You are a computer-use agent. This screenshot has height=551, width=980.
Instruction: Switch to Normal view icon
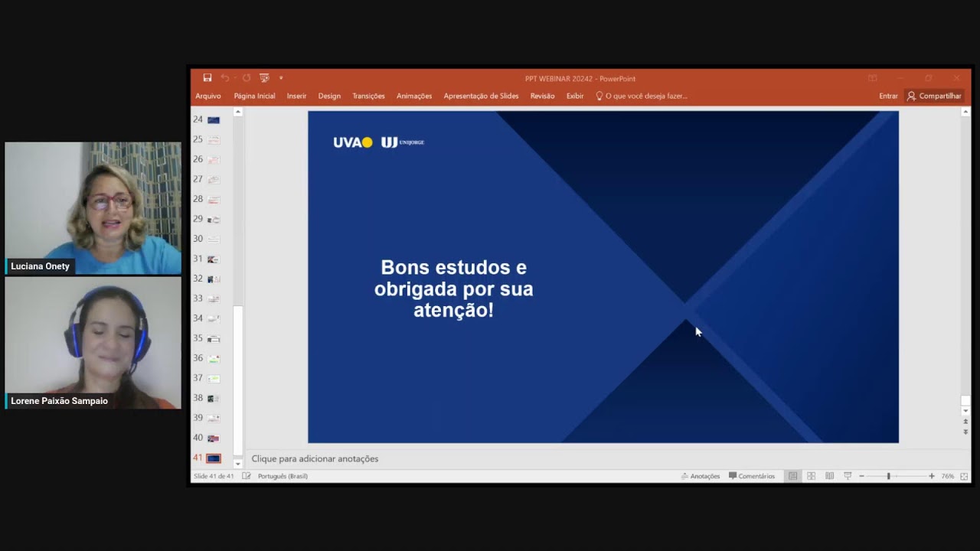click(792, 476)
